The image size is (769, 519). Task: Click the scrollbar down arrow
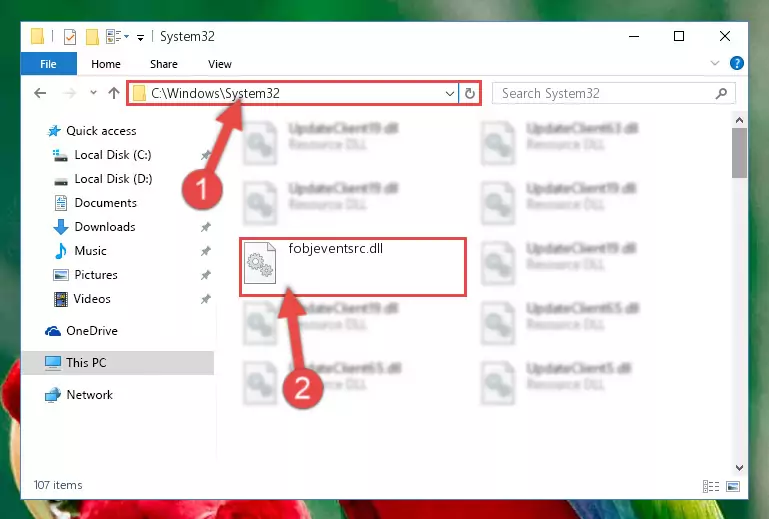739,468
